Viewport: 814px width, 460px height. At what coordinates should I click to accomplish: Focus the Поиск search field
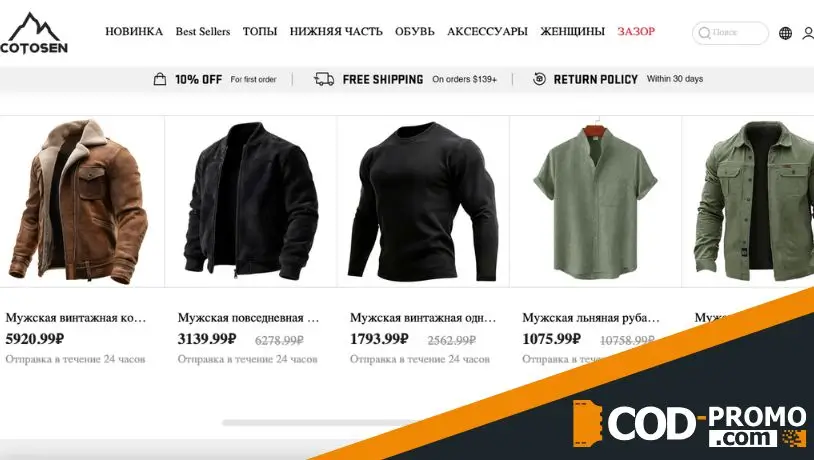coord(730,33)
